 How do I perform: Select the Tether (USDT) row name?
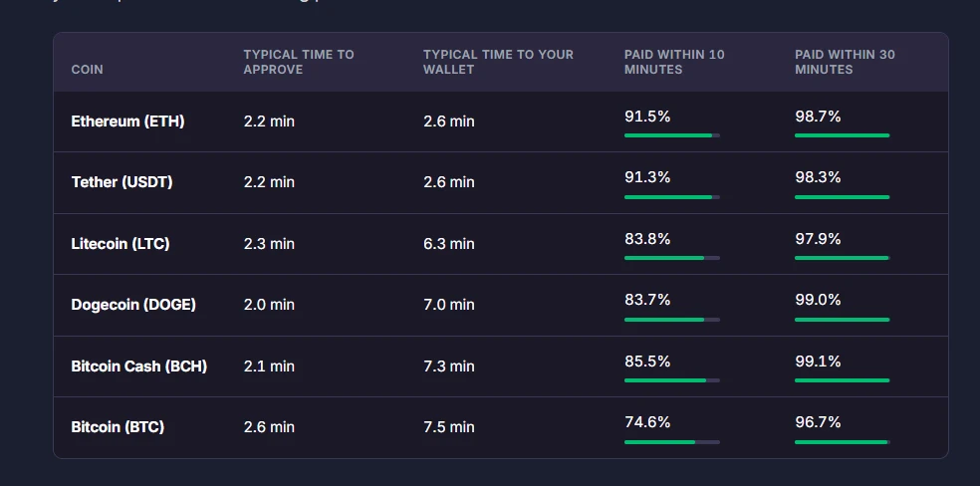(122, 182)
